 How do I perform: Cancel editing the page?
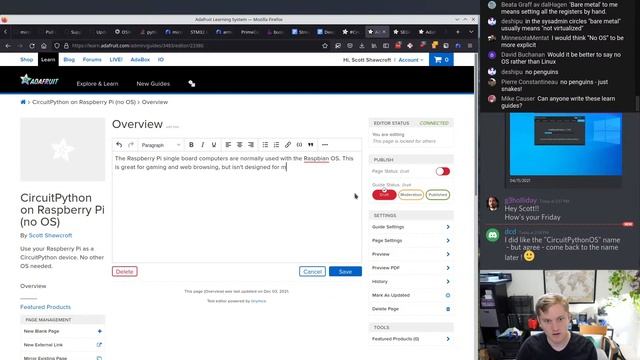(312, 271)
